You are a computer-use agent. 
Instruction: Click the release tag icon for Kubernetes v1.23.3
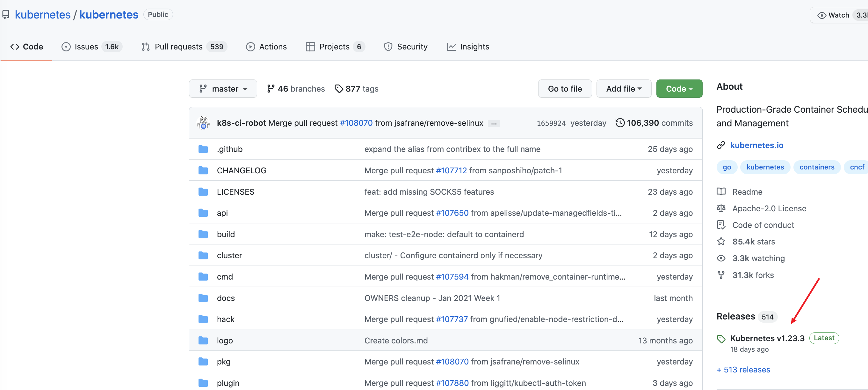pos(721,339)
